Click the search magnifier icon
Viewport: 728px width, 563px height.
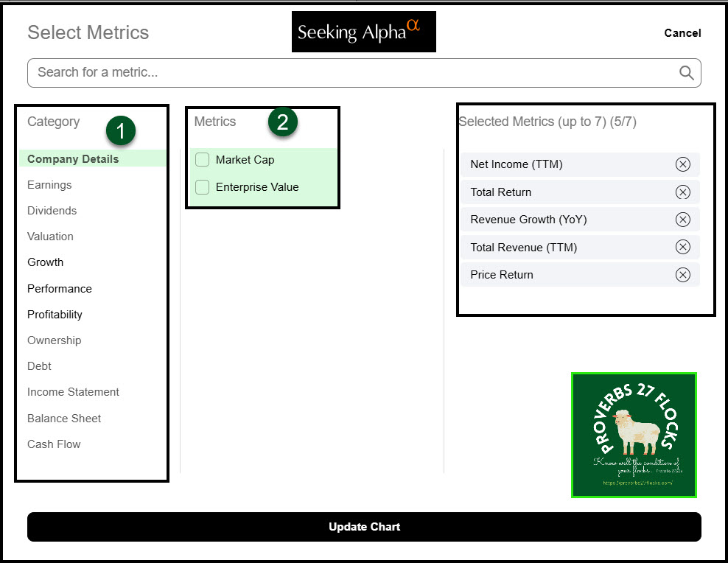(686, 72)
